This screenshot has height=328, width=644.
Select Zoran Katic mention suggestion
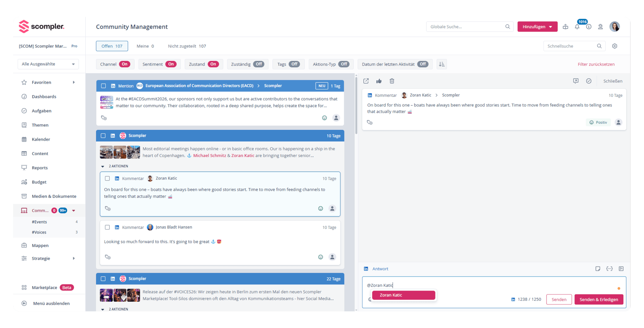(403, 295)
